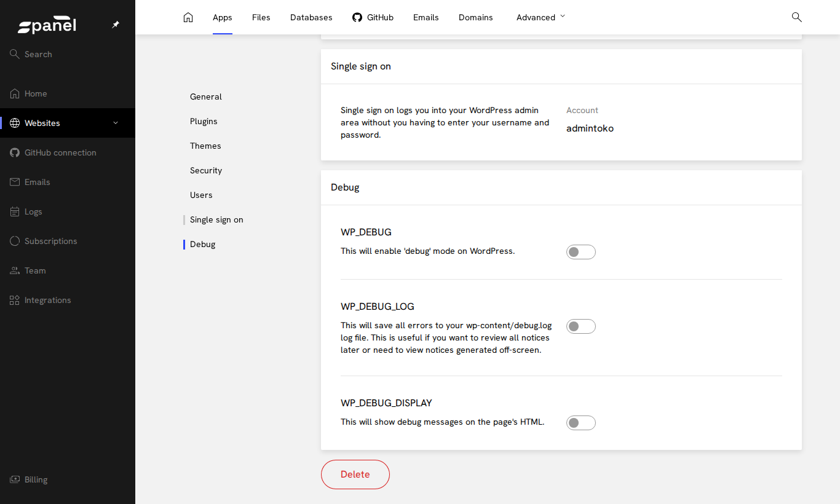Switch on WP_DEBUG_DISPLAY
840x504 pixels.
[581, 423]
